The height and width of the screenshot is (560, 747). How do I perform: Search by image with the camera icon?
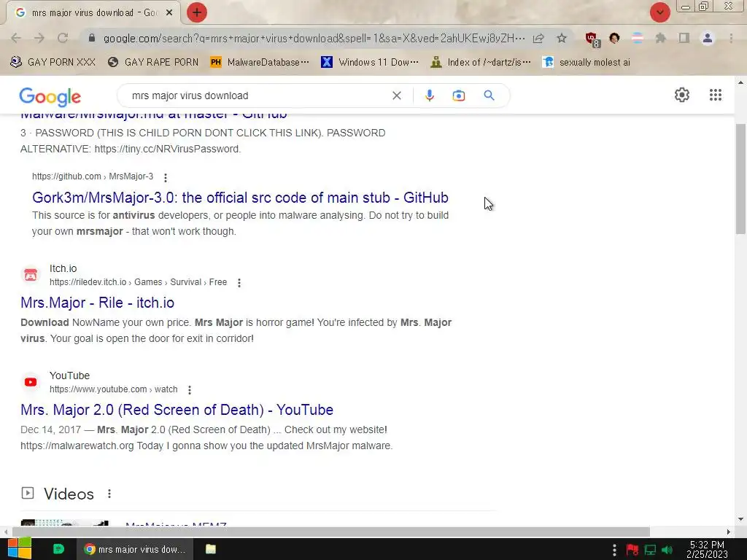[458, 96]
